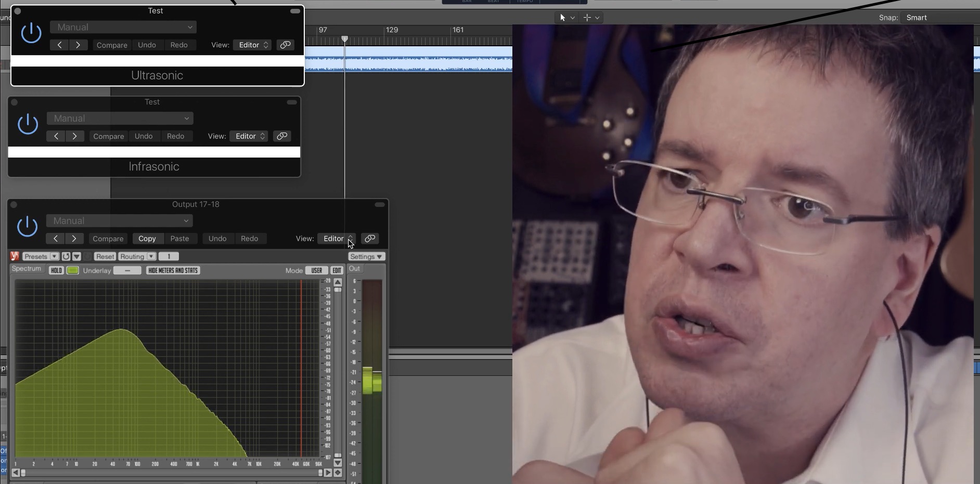
Task: Open the Settings menu in the analyzer
Action: 367,257
